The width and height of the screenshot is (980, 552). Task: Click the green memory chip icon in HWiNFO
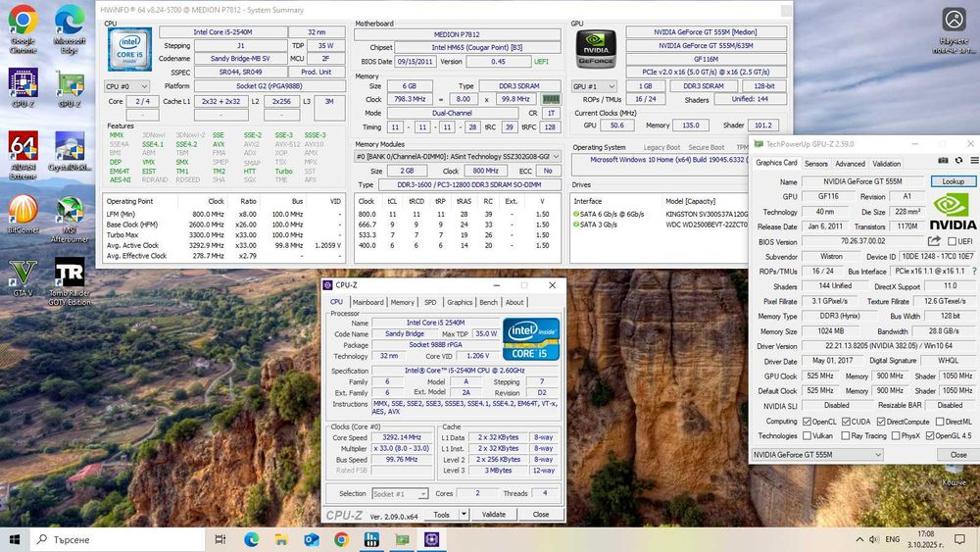pyautogui.click(x=551, y=99)
